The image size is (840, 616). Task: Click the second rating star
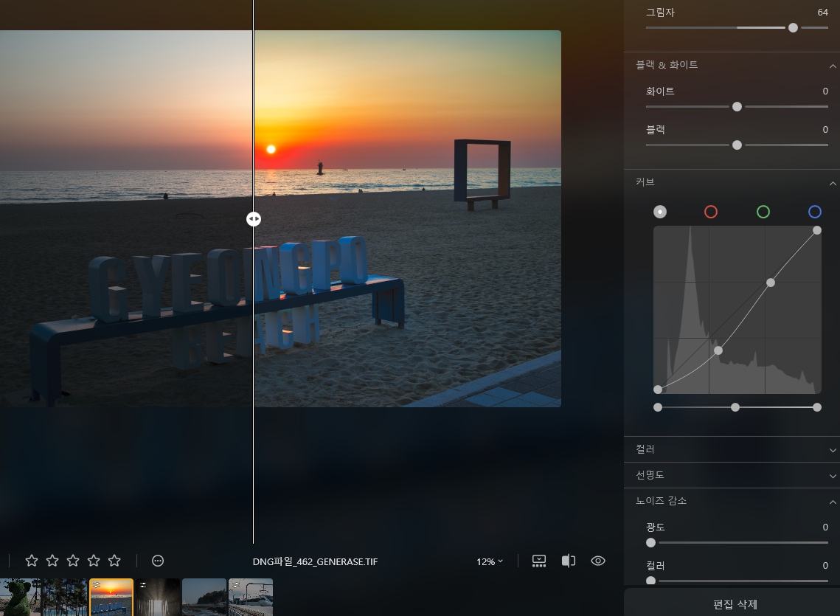pyautogui.click(x=52, y=561)
